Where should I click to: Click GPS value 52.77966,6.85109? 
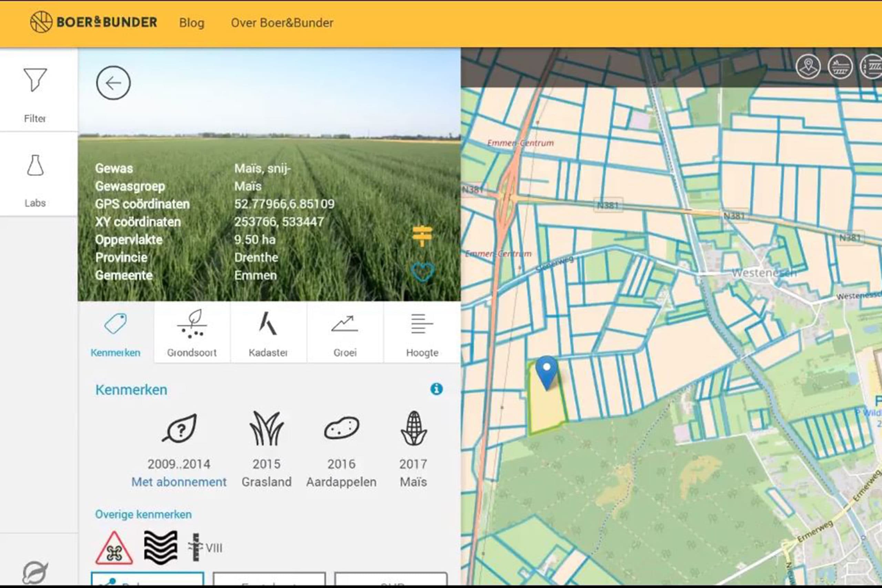click(284, 204)
